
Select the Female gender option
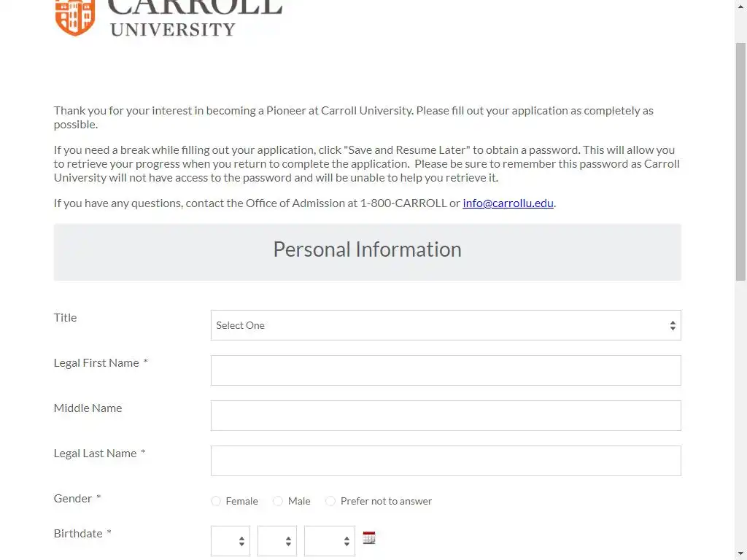[216, 501]
